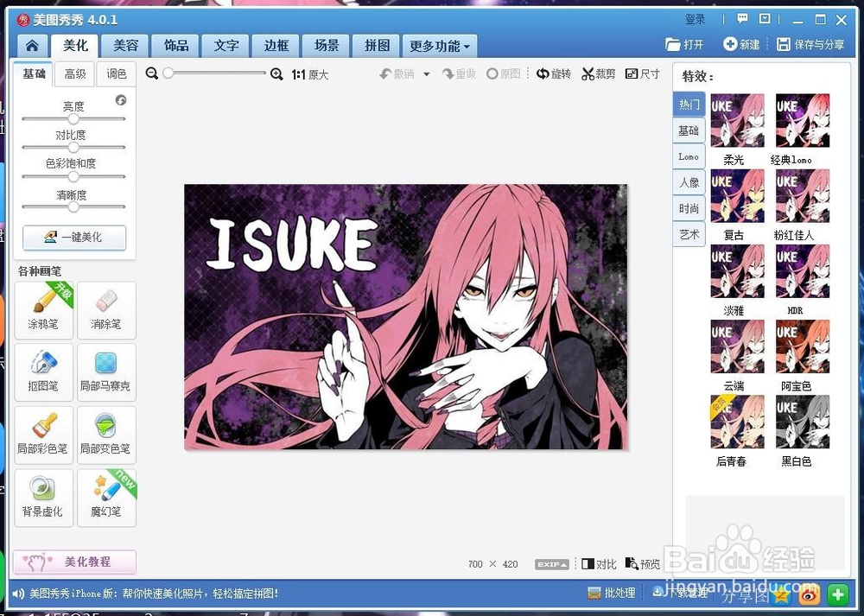Select the 魔幻笔 magic brush tool

(106, 498)
